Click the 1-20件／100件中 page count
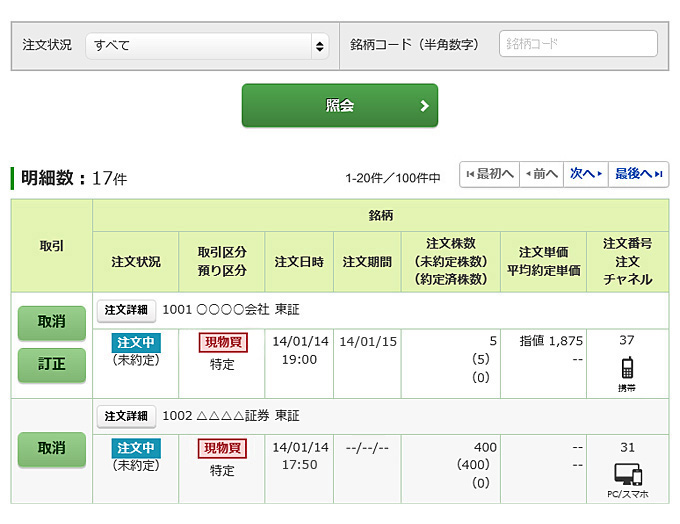Image resolution: width=680 pixels, height=524 pixels. click(393, 178)
